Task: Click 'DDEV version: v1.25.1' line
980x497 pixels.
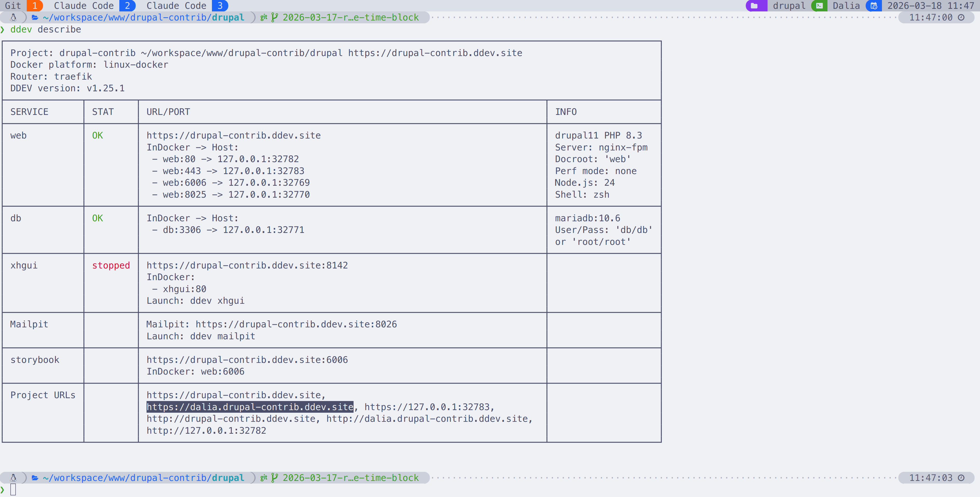Action: [67, 88]
